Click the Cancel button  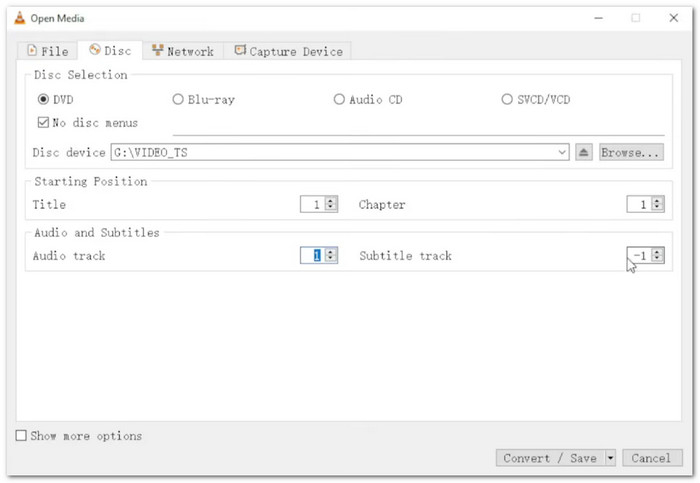pyautogui.click(x=652, y=458)
